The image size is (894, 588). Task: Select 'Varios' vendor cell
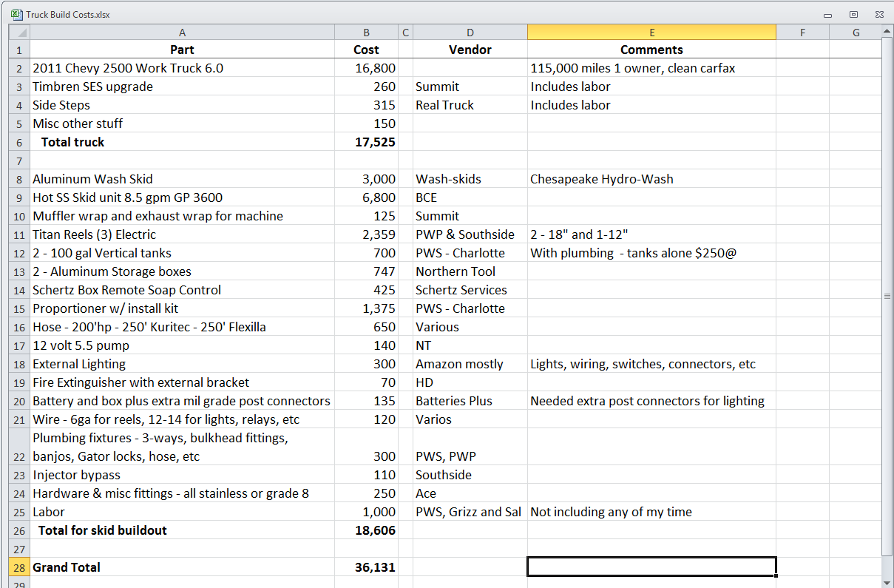coord(470,419)
